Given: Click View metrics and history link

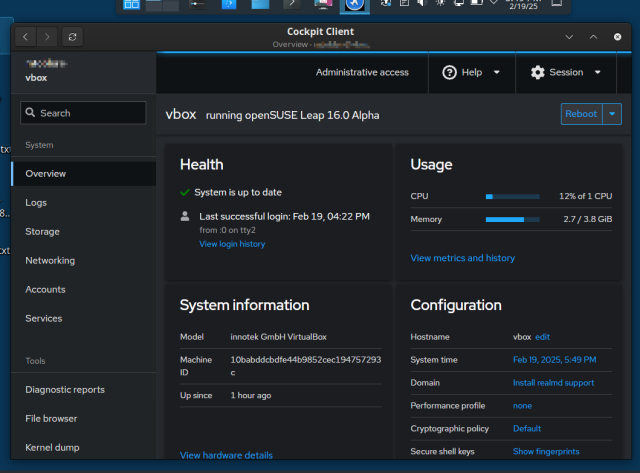Looking at the screenshot, I should click(462, 258).
